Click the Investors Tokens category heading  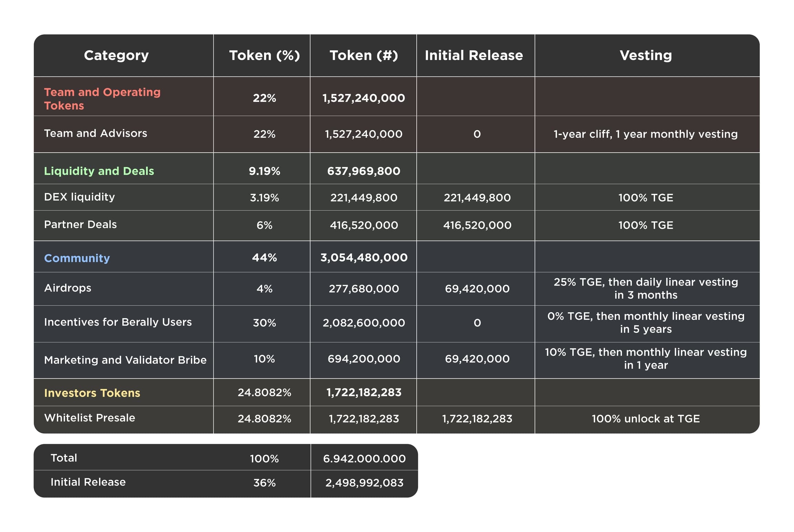coord(91,392)
